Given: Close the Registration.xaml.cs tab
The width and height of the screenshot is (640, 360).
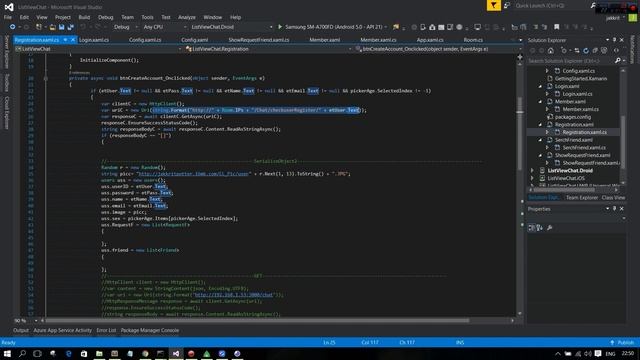Looking at the screenshot, I should [x=73, y=40].
